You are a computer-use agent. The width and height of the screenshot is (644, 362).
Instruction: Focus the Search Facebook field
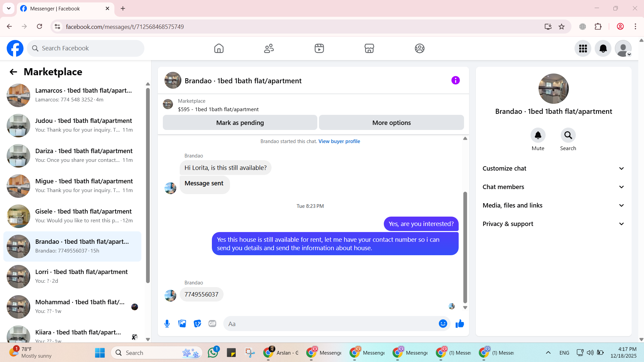click(x=86, y=48)
